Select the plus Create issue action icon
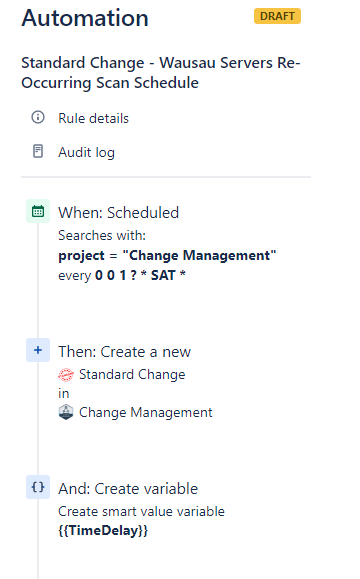Image resolution: width=360 pixels, height=579 pixels. pyautogui.click(x=38, y=350)
